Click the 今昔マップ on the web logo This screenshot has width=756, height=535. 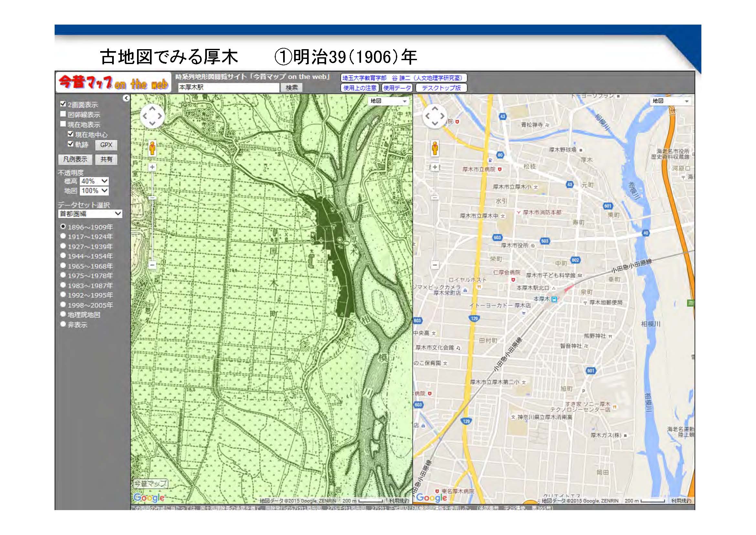click(113, 83)
